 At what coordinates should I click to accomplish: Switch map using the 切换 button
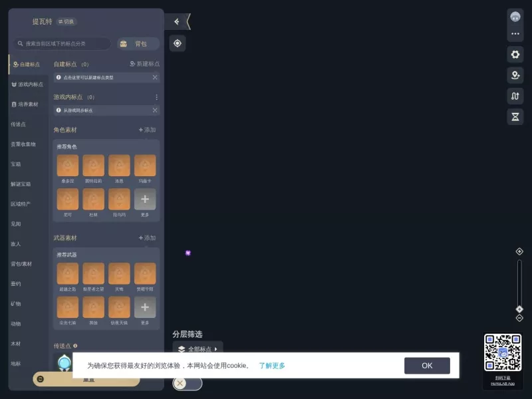point(66,22)
